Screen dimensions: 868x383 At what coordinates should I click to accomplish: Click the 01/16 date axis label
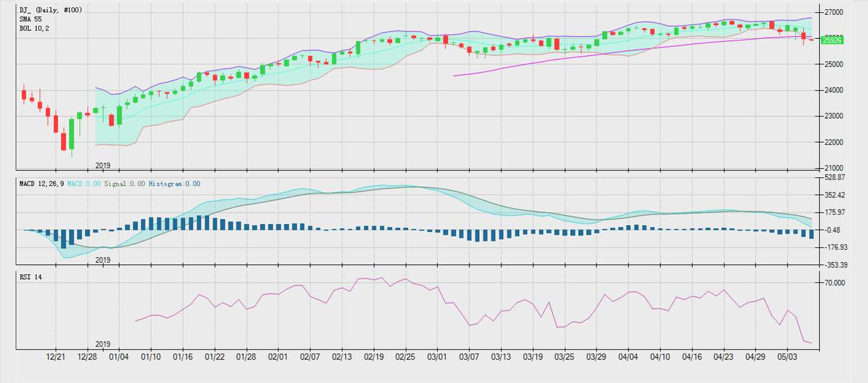click(182, 357)
